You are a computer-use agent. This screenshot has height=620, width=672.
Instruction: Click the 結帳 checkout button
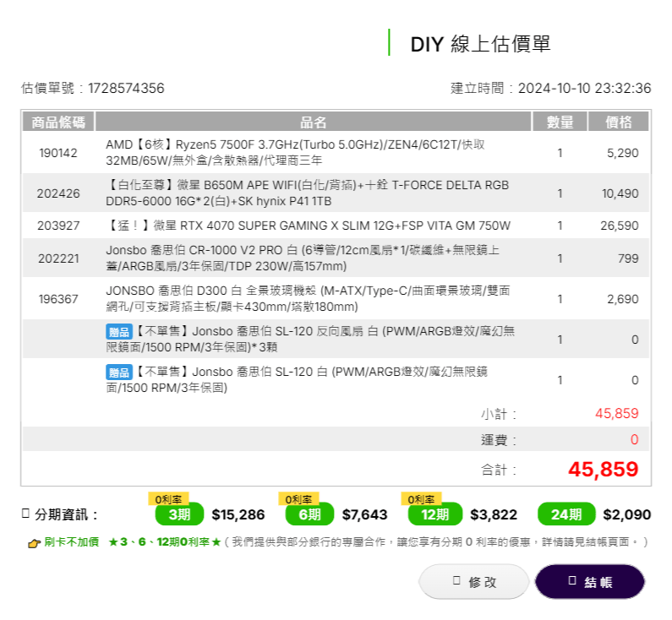[x=589, y=582]
